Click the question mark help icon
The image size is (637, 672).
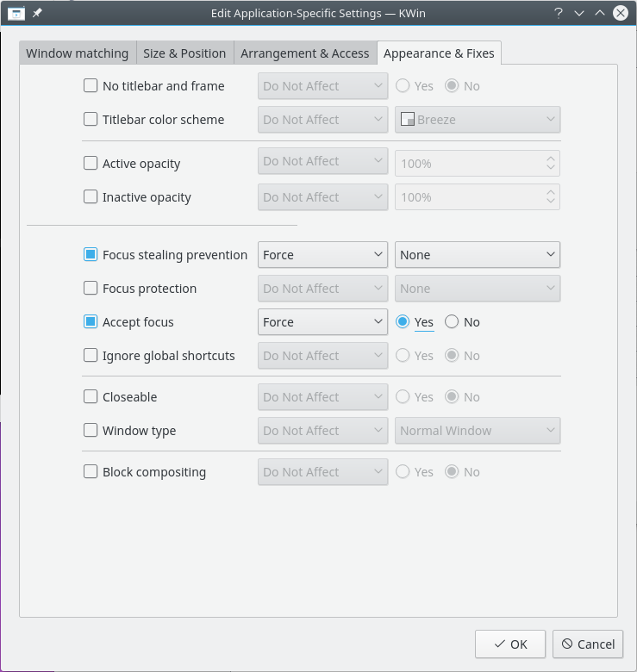(559, 13)
